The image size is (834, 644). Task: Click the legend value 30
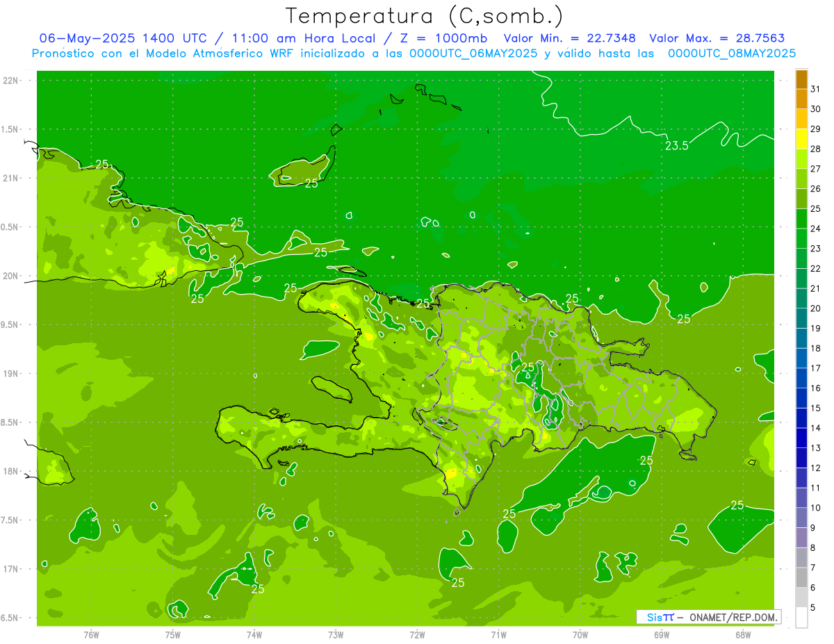pos(816,109)
